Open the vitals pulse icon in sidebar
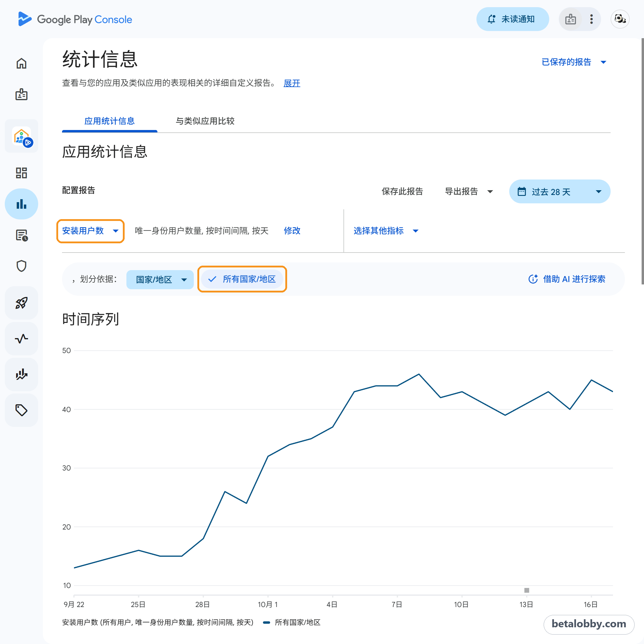This screenshot has height=644, width=644. pos(21,339)
